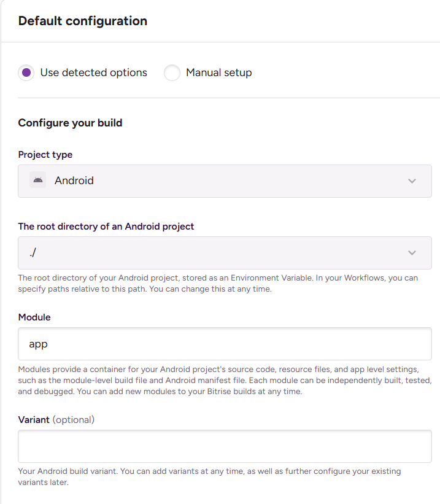This screenshot has width=440, height=504.
Task: Click into the empty Variant input field
Action: click(225, 446)
